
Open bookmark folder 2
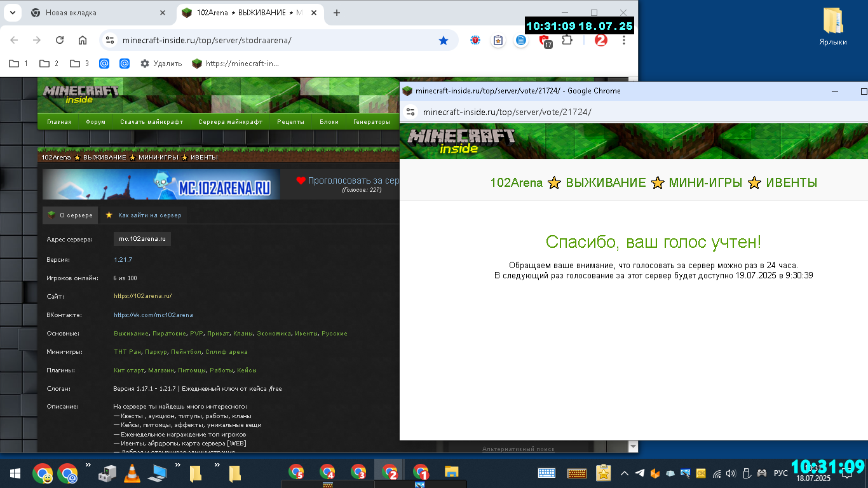(x=49, y=64)
